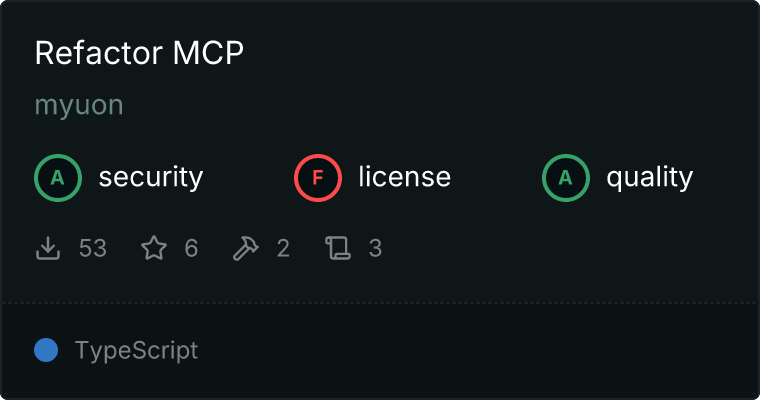Click the star count 6
Screen dimensions: 760x400
coord(191,248)
